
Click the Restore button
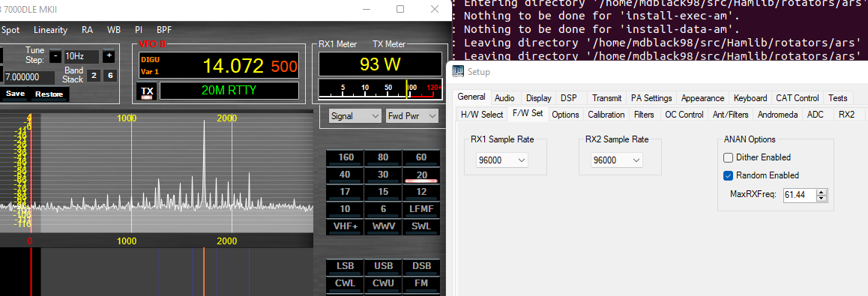(x=49, y=94)
